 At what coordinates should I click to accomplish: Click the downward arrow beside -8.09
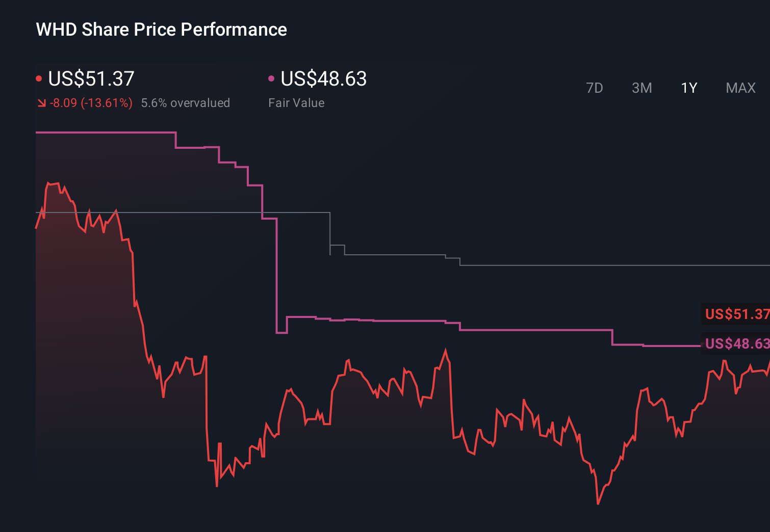pyautogui.click(x=41, y=103)
